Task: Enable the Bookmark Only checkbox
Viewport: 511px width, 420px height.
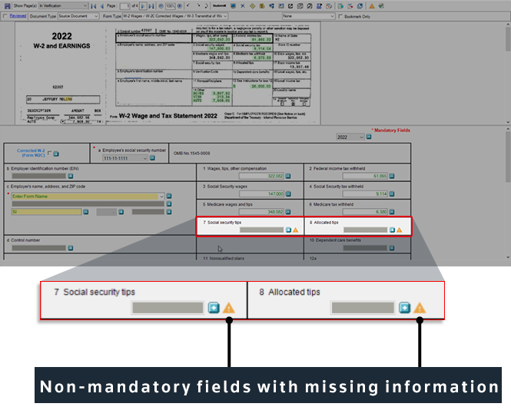Action: tap(340, 16)
